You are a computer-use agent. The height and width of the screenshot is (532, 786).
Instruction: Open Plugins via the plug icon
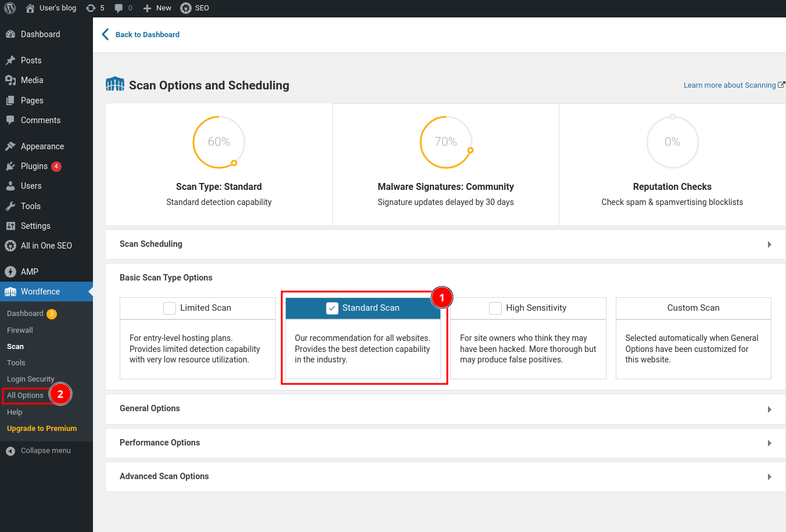click(x=10, y=166)
